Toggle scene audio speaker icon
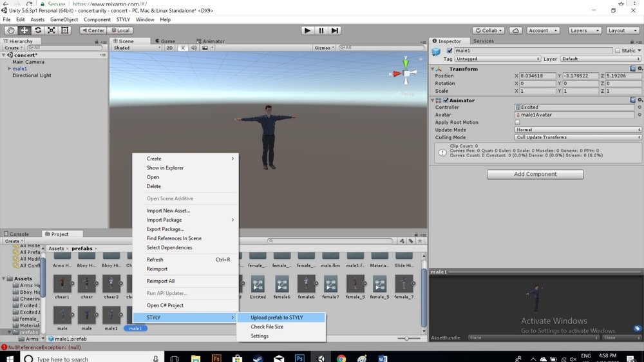The width and height of the screenshot is (644, 362). coord(193,48)
